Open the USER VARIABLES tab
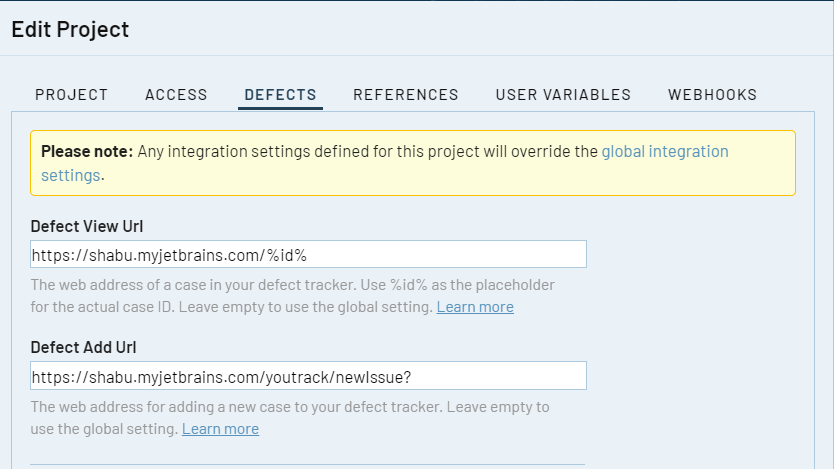The width and height of the screenshot is (834, 469). 563,95
